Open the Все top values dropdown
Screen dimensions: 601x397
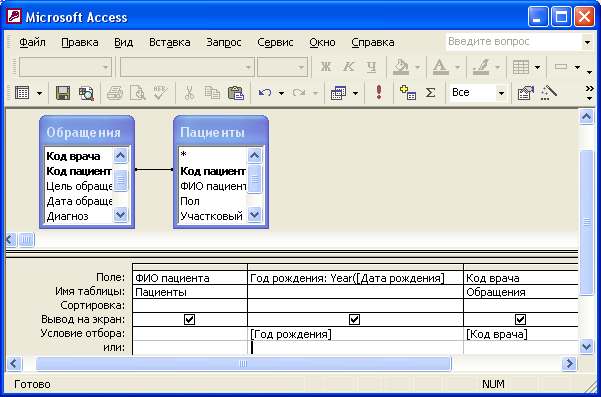[x=501, y=93]
